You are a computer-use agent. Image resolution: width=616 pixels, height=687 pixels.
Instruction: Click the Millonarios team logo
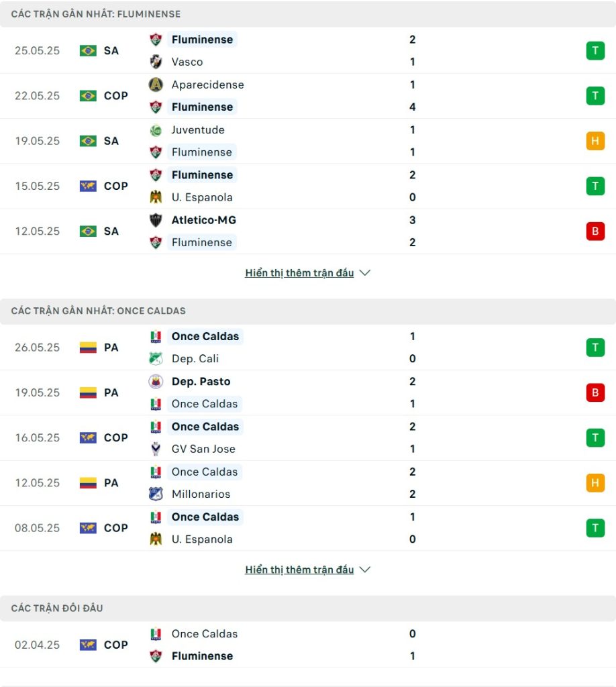click(x=156, y=494)
